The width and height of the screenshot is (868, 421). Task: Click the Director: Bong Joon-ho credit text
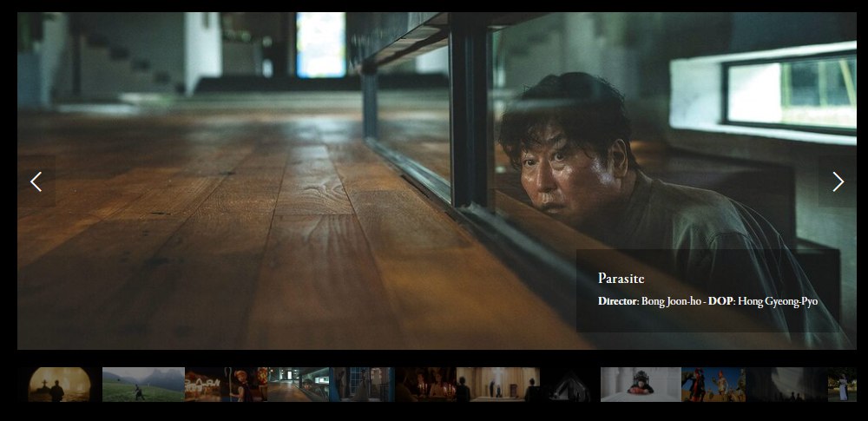[650, 301]
